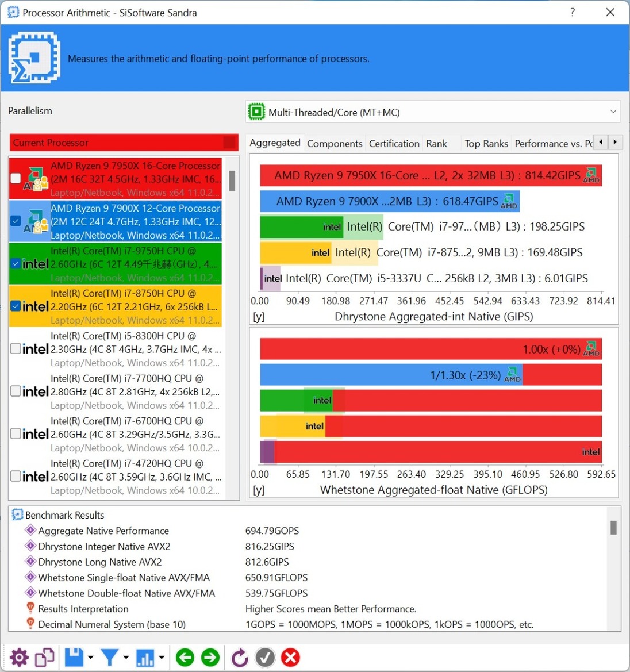Open the Parallelism dropdown arrow
Image resolution: width=630 pixels, height=672 pixels.
[x=613, y=112]
